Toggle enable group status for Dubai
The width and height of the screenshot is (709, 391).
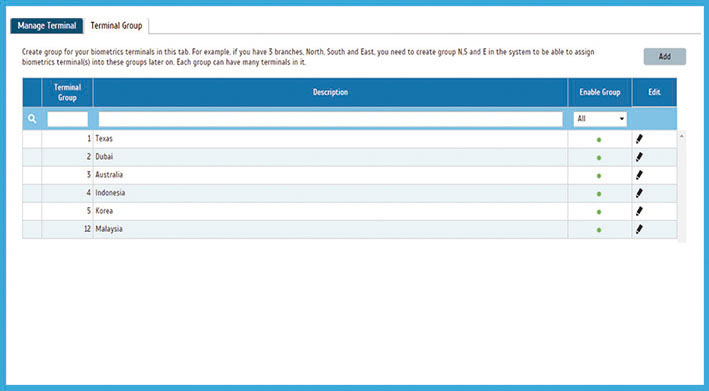tap(599, 158)
